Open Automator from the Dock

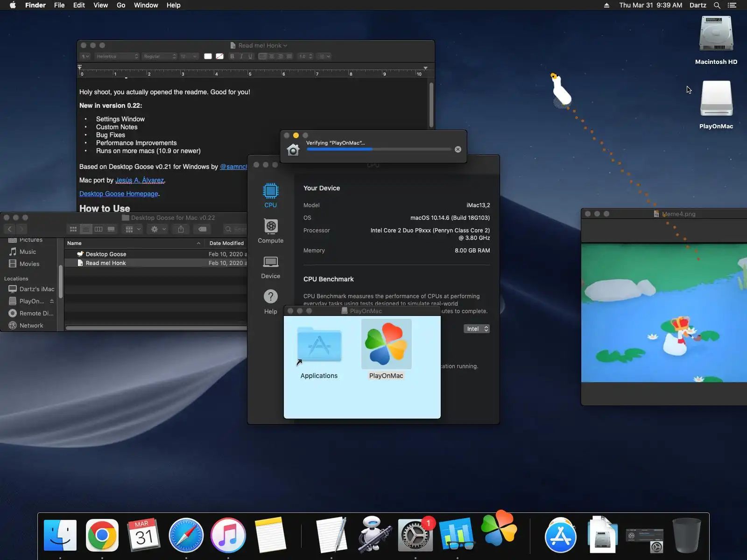(x=373, y=534)
